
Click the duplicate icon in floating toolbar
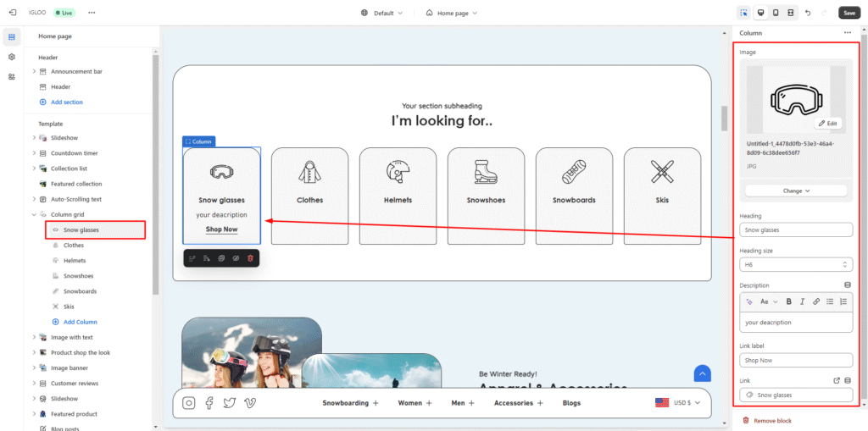pyautogui.click(x=221, y=257)
